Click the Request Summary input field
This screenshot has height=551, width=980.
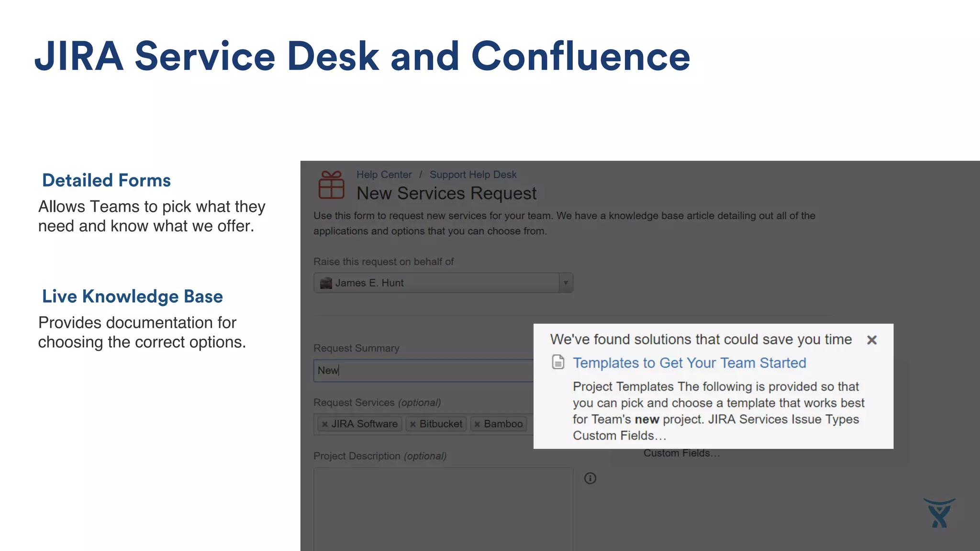pyautogui.click(x=423, y=371)
